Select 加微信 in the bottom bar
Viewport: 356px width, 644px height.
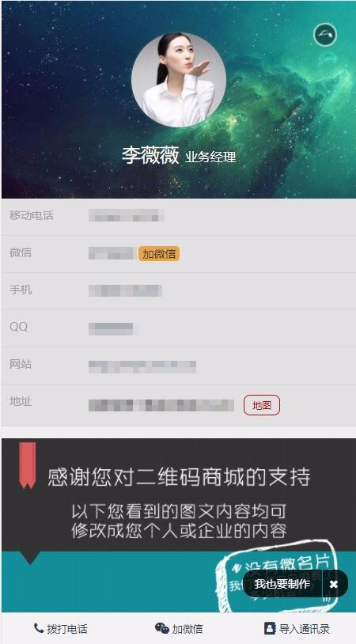coord(179,628)
